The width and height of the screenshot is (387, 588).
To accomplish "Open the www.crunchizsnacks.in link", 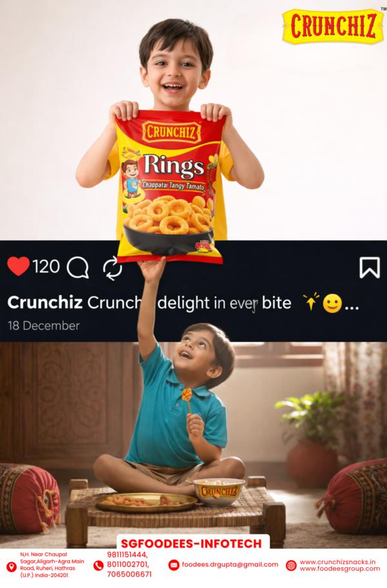I will pyautogui.click(x=337, y=562).
